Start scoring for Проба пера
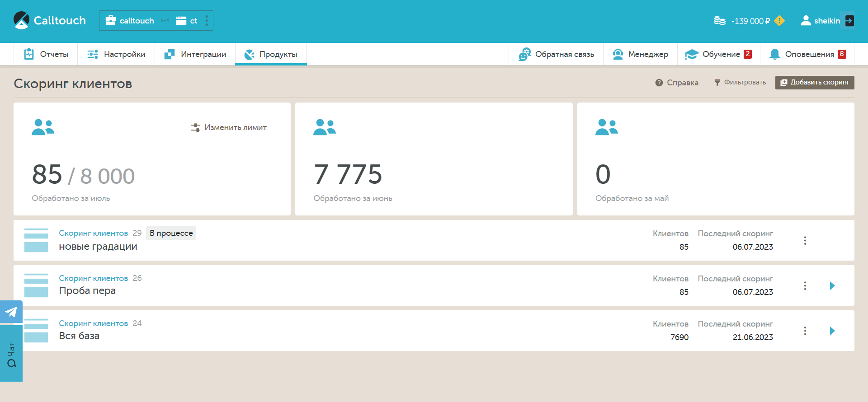 832,285
